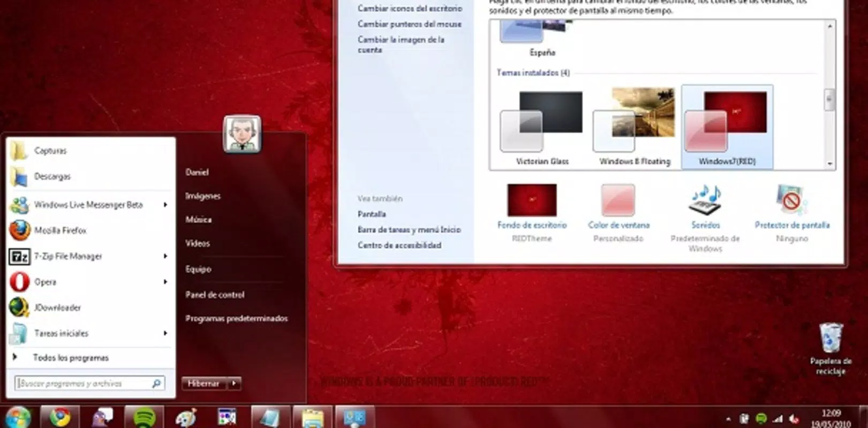Open the Paint palette icon in taskbar
Image resolution: width=868 pixels, height=428 pixels.
(x=186, y=417)
